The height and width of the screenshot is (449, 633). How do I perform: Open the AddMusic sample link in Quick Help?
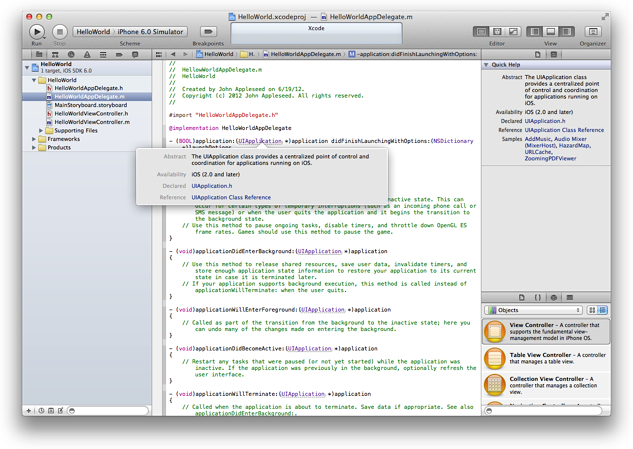point(538,139)
